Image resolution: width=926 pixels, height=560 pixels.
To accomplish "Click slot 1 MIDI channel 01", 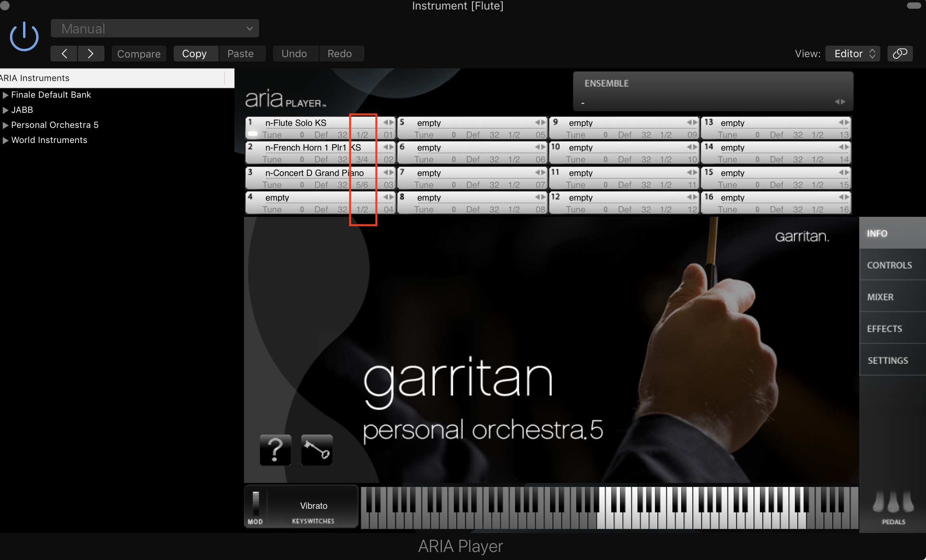I will [x=388, y=135].
